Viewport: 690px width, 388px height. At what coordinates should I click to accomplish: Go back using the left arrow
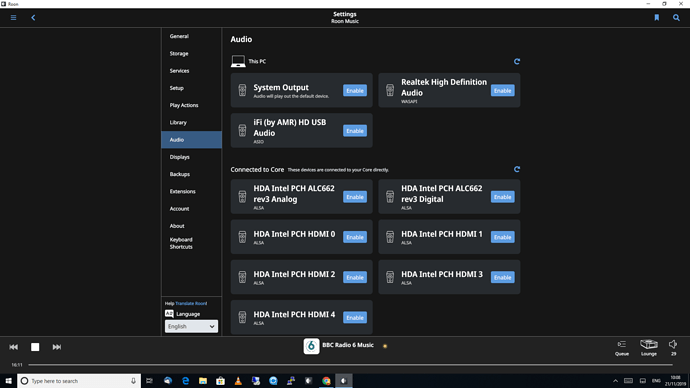(33, 18)
